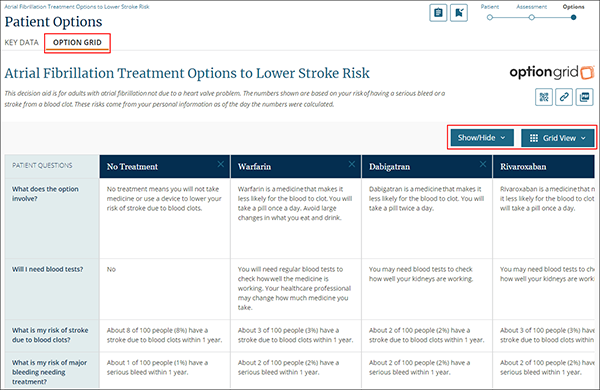
Task: Switch to the KEY DATA tab
Action: (21, 42)
